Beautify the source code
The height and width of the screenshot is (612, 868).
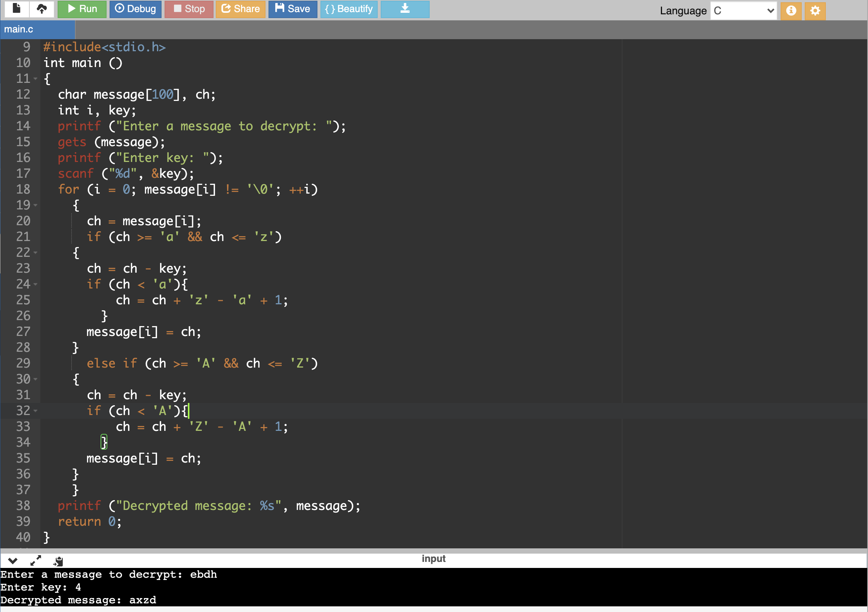coord(349,9)
